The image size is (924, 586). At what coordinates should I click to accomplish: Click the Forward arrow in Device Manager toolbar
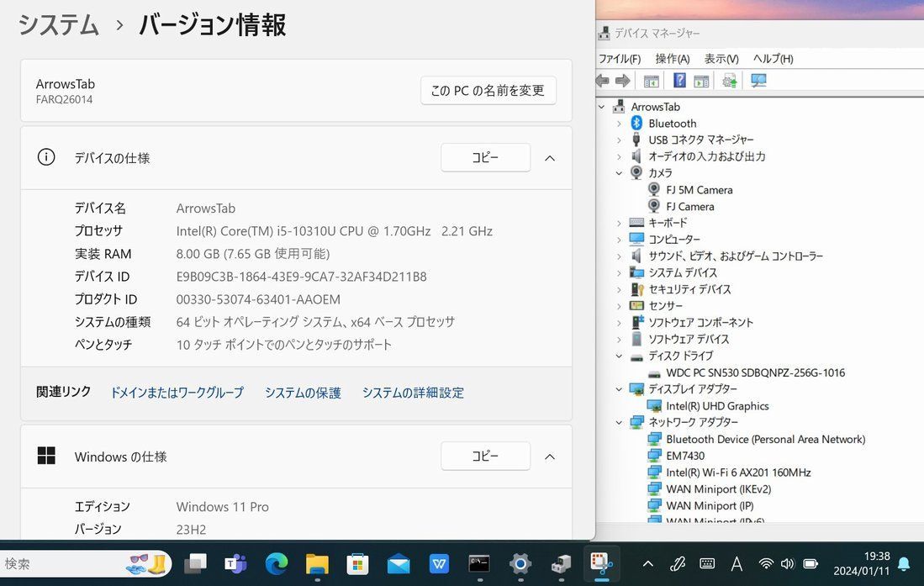click(622, 81)
